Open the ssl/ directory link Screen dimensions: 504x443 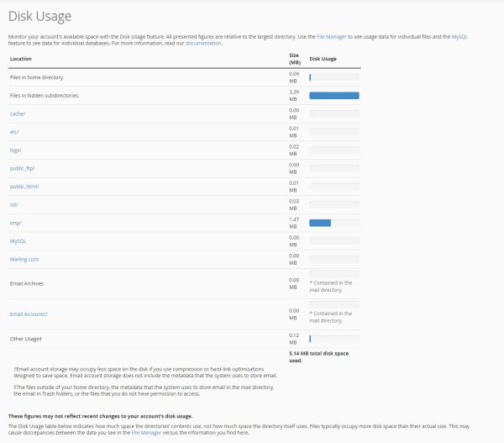[x=13, y=204]
